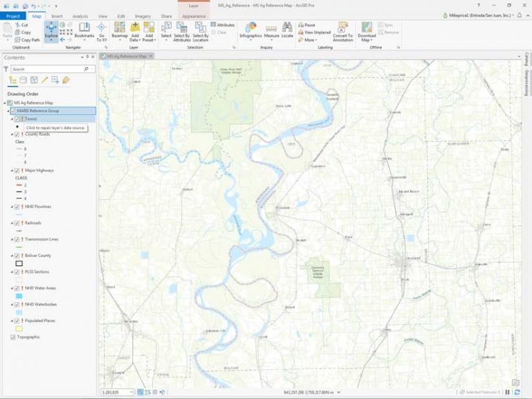This screenshot has height=399, width=532.
Task: Refresh the map view
Action: click(517, 392)
